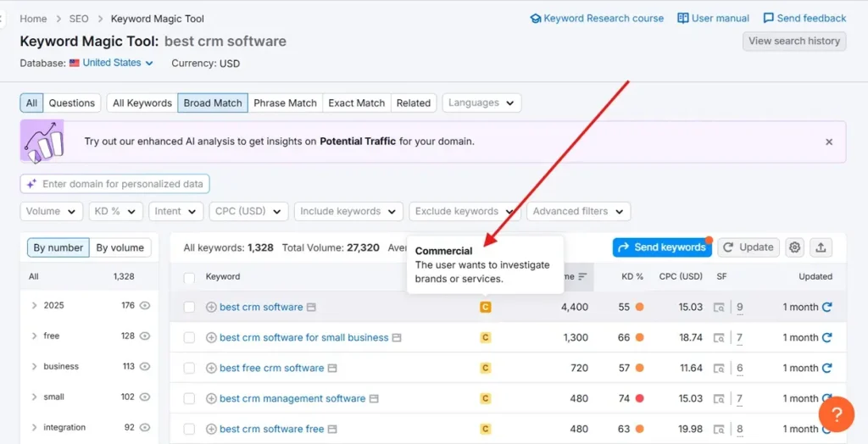This screenshot has width=868, height=444.
Task: Open the Include keywords dropdown
Action: 348,212
